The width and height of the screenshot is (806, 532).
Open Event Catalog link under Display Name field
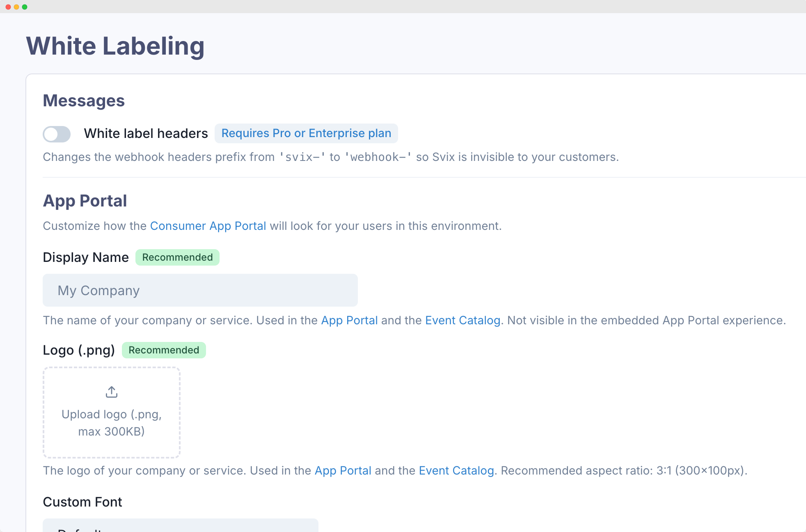[463, 320]
